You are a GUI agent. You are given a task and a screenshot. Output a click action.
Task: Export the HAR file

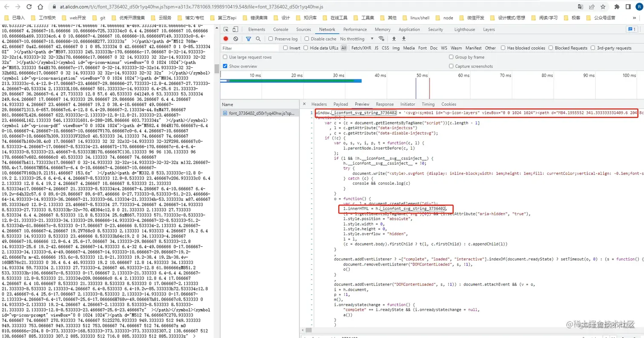[403, 39]
